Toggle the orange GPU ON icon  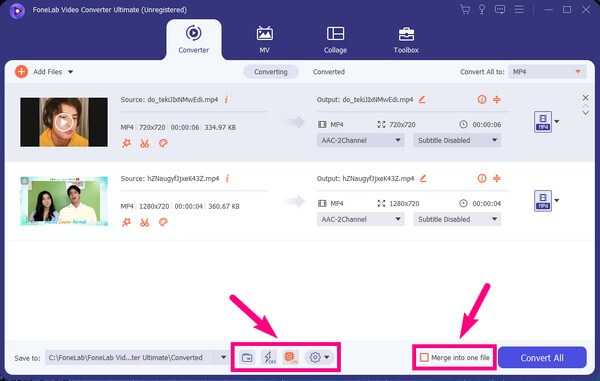click(x=290, y=358)
